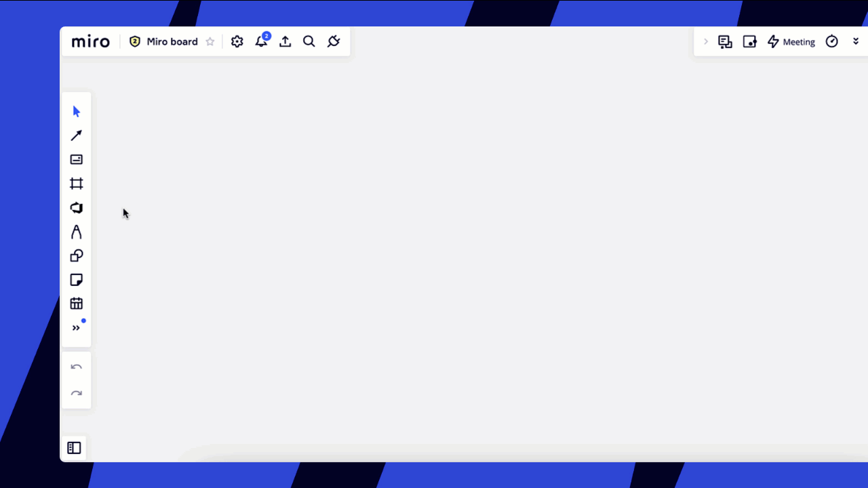This screenshot has width=868, height=488.
Task: Select the cursor selection tool
Action: pos(77,112)
